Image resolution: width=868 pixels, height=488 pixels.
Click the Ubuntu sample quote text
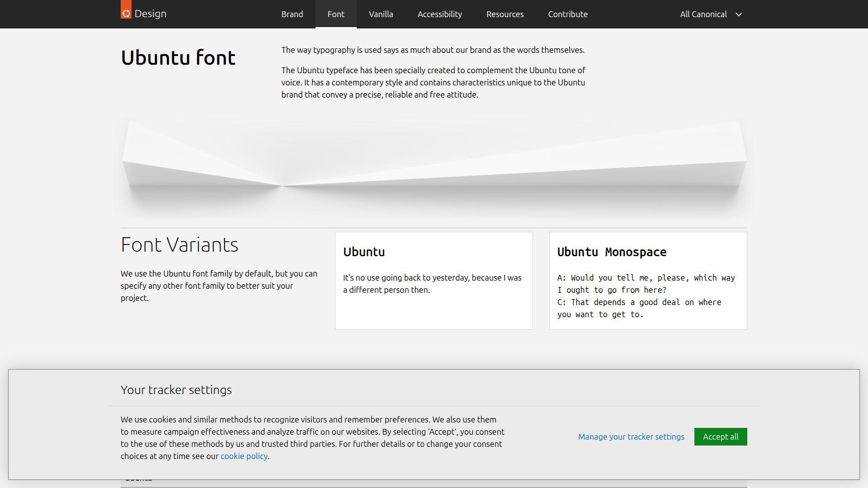(x=432, y=284)
